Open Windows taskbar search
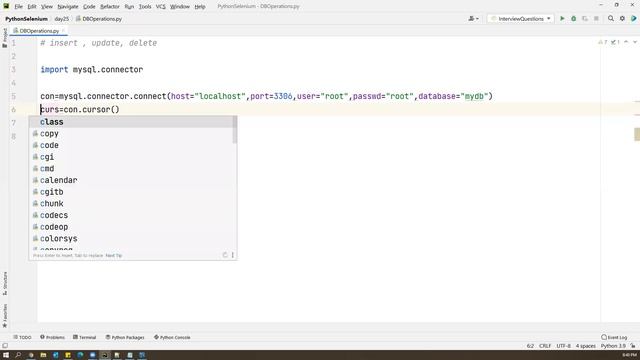Image resolution: width=640 pixels, height=360 pixels. [18, 355]
